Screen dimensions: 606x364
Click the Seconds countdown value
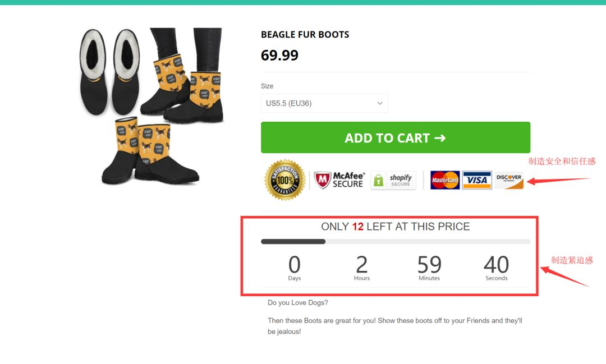[497, 265]
